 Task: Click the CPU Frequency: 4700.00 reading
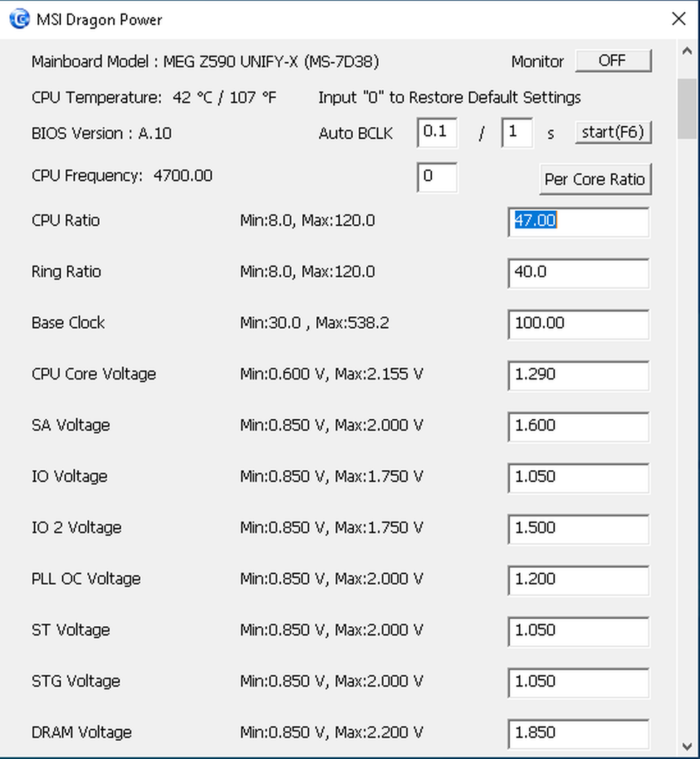[122, 175]
